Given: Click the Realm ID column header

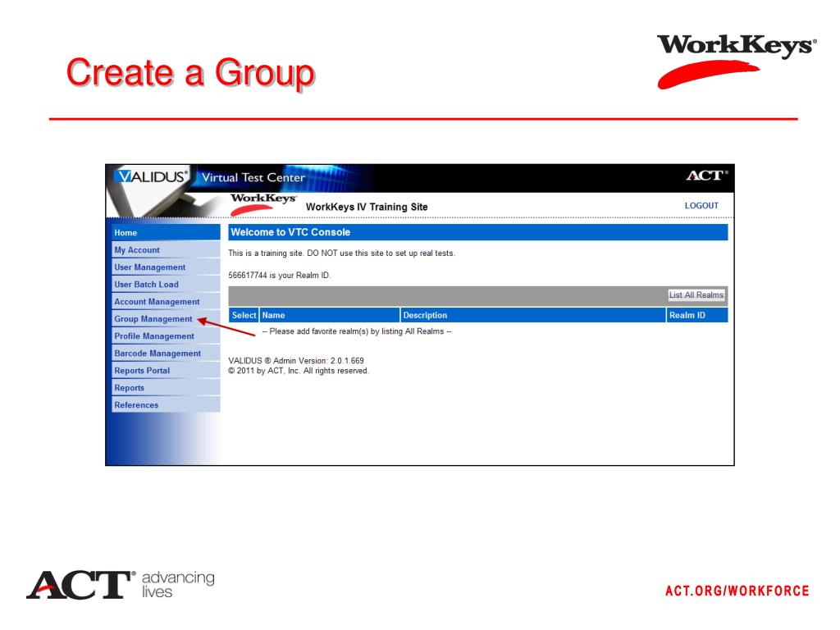Looking at the screenshot, I should point(697,315).
